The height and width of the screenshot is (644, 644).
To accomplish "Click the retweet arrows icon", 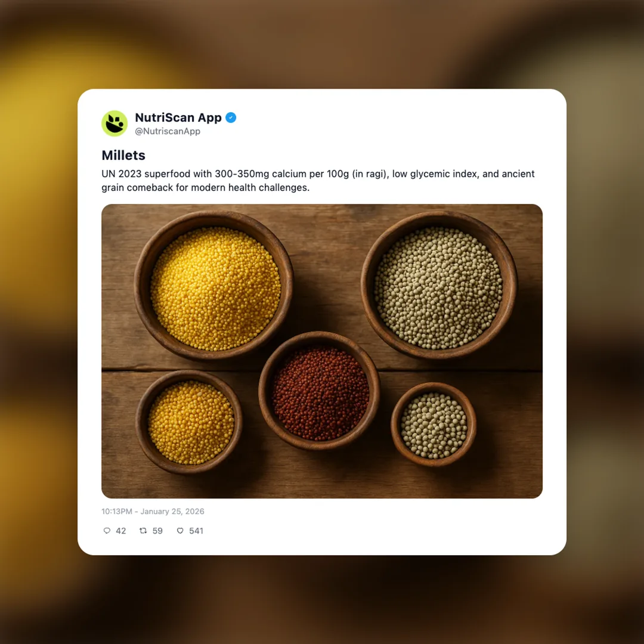I will [x=143, y=531].
